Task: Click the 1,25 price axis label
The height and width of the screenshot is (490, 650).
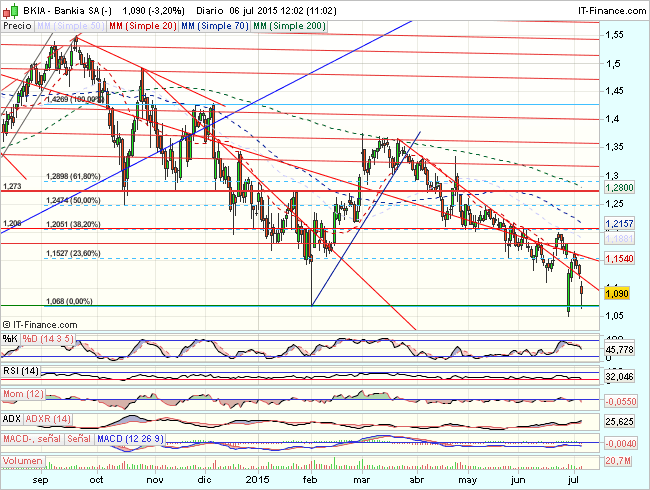Action: pos(614,204)
